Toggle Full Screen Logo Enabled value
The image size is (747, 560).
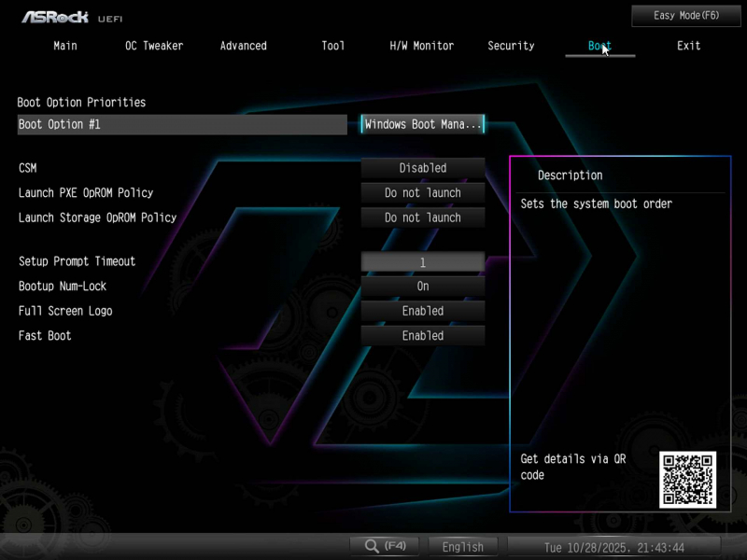[x=423, y=311]
